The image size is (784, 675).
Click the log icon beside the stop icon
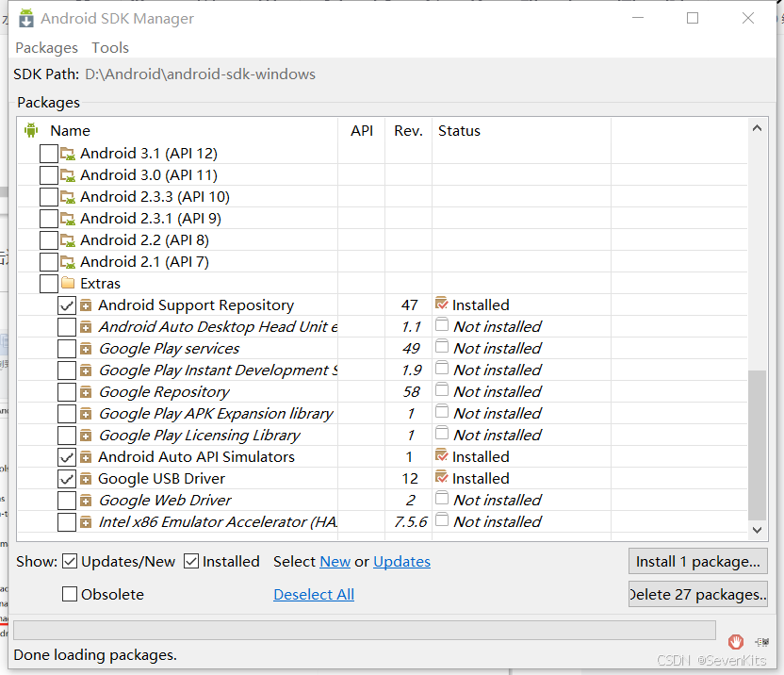point(762,642)
